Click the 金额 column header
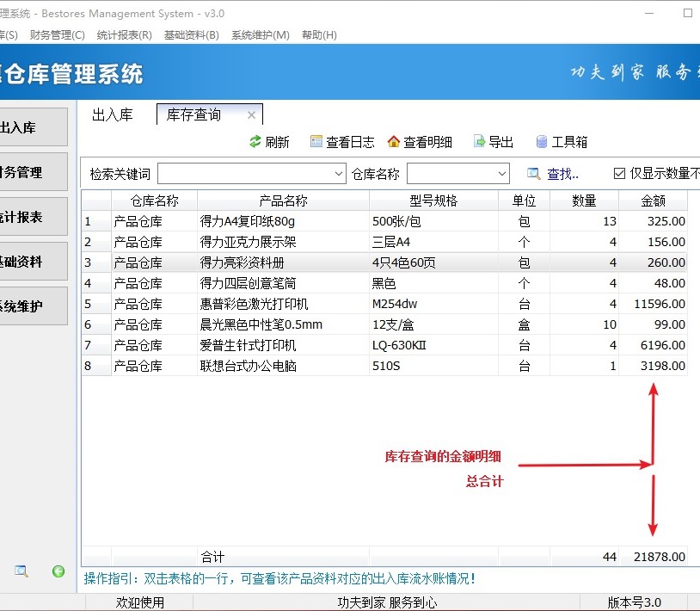700x611 pixels. (653, 201)
